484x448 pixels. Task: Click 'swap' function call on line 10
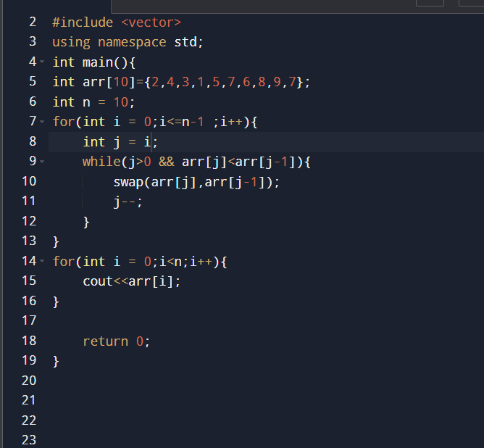pyautogui.click(x=128, y=182)
